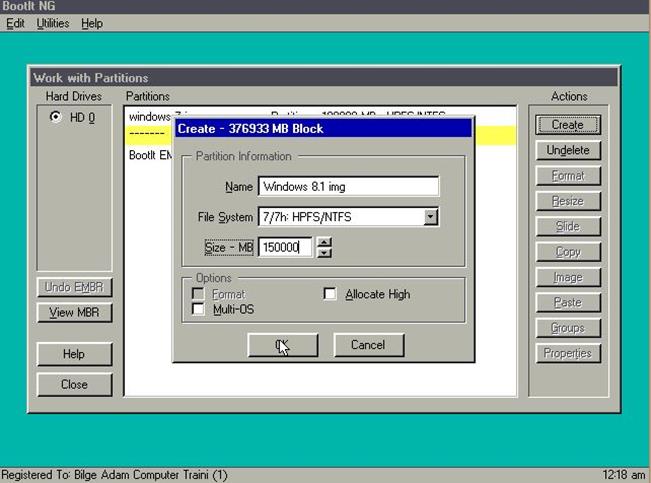Decrease size with the down spinner arrow

pyautogui.click(x=324, y=253)
